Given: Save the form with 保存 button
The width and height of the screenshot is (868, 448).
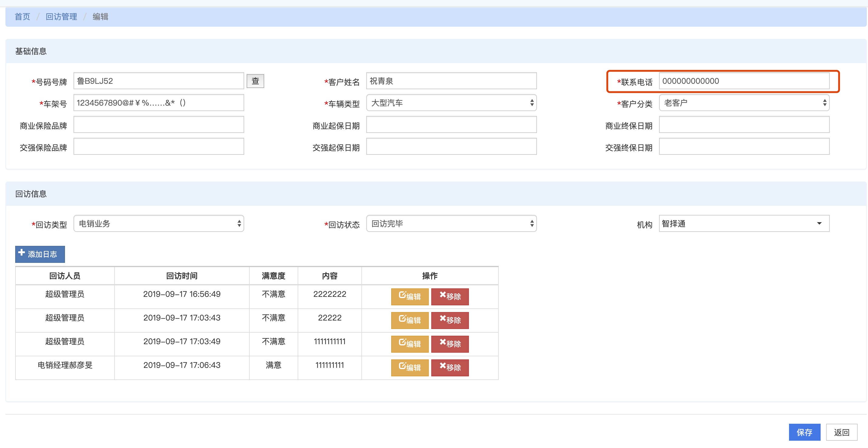Looking at the screenshot, I should click(x=804, y=432).
